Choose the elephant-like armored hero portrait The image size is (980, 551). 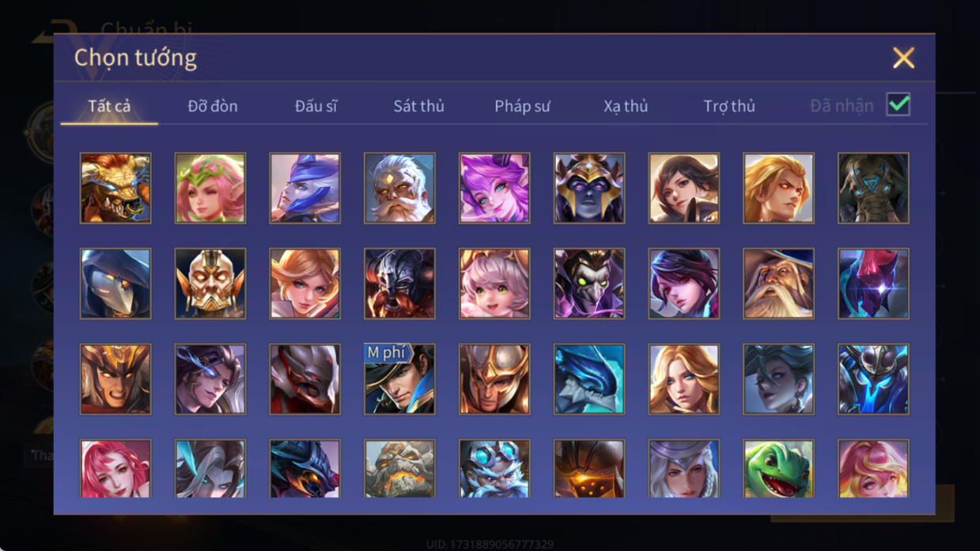(873, 188)
